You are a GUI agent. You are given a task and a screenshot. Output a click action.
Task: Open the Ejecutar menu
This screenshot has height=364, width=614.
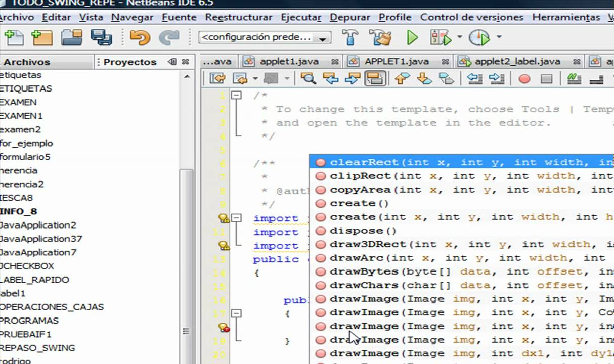301,17
